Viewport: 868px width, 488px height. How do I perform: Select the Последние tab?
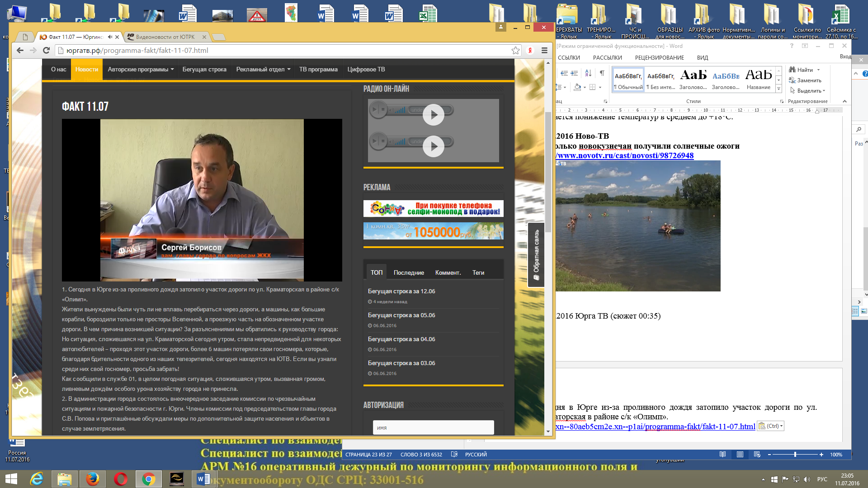409,272
